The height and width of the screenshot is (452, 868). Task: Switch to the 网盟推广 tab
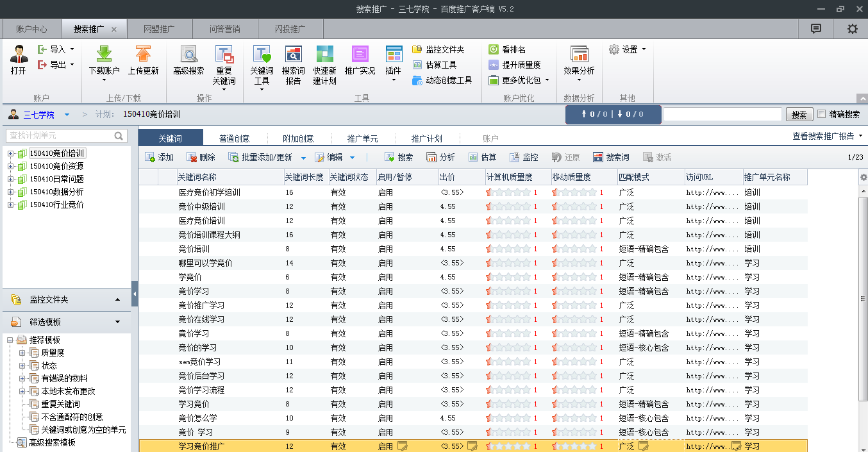point(159,29)
